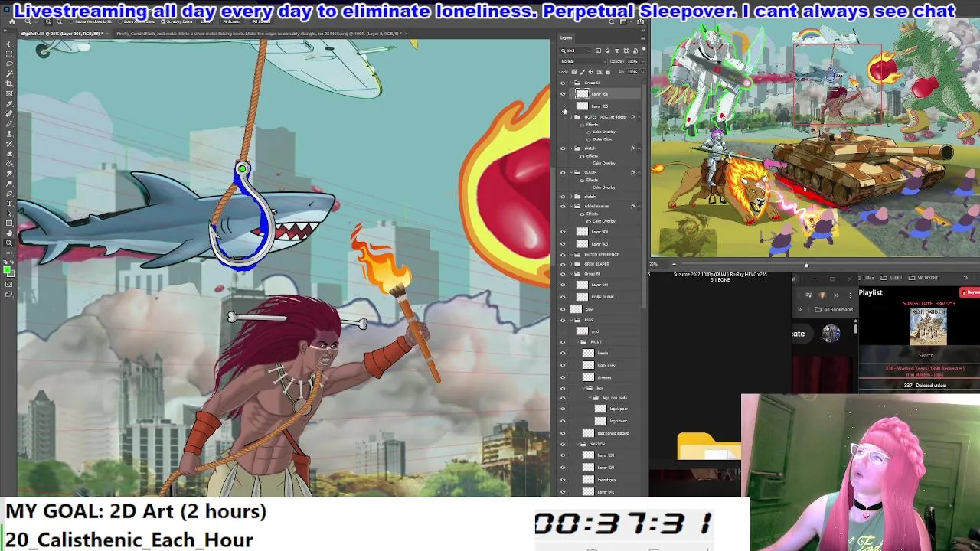980x551 pixels.
Task: Hide the Group 64 layer group
Action: (x=563, y=83)
